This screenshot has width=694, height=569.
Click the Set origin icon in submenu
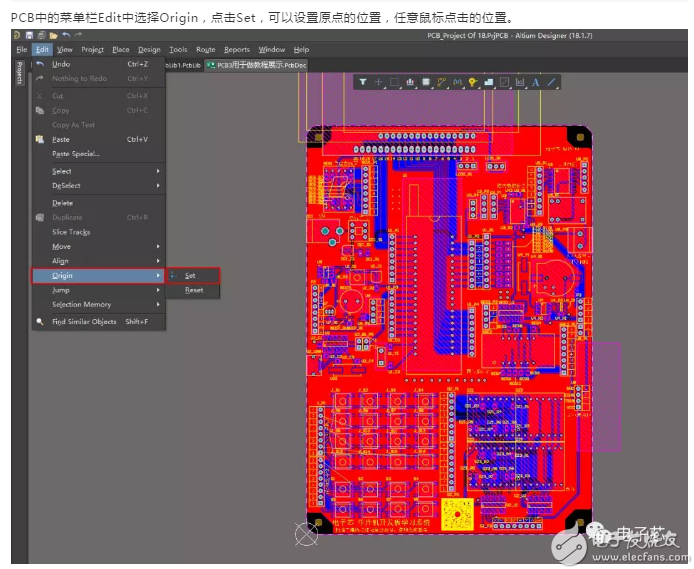174,276
